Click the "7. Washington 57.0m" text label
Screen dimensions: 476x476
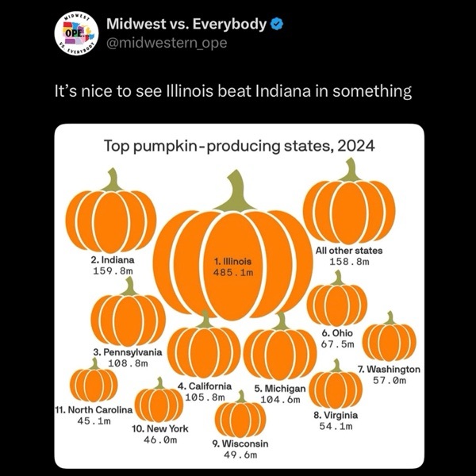point(389,374)
